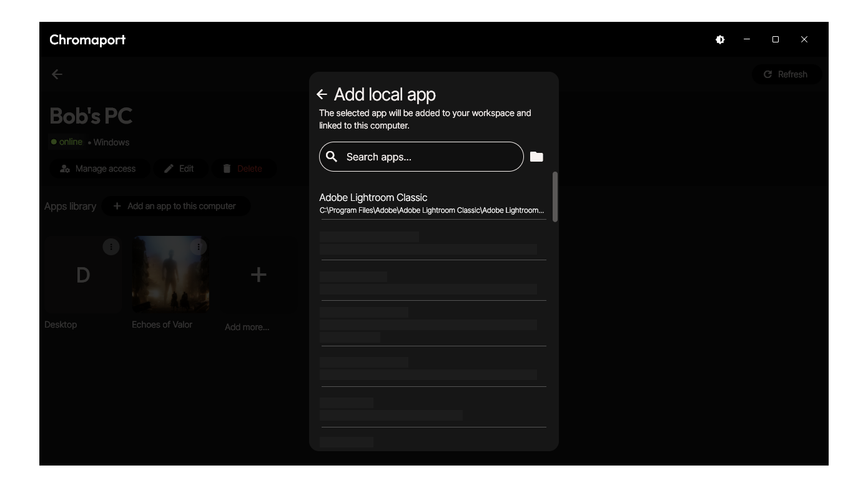
Task: Click the Bob's PC heading
Action: click(x=91, y=116)
